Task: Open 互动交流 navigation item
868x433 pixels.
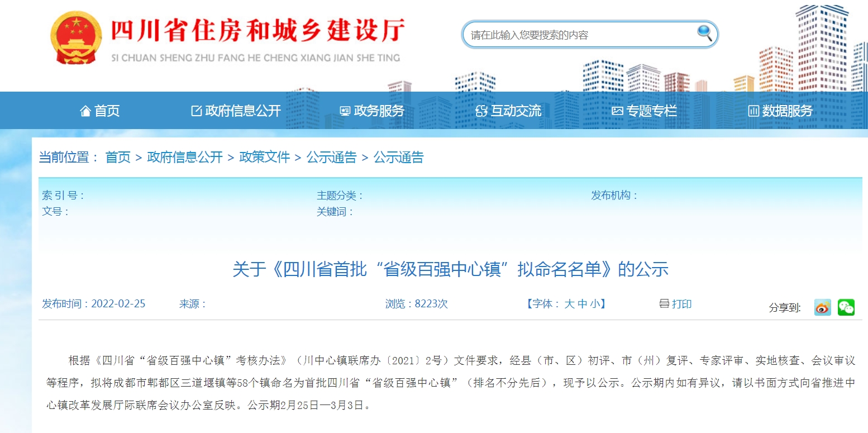Action: (x=508, y=111)
